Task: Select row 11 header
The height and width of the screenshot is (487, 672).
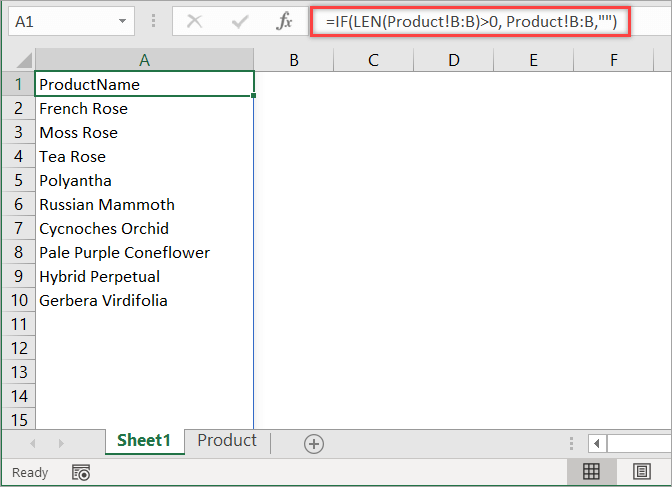Action: (18, 324)
